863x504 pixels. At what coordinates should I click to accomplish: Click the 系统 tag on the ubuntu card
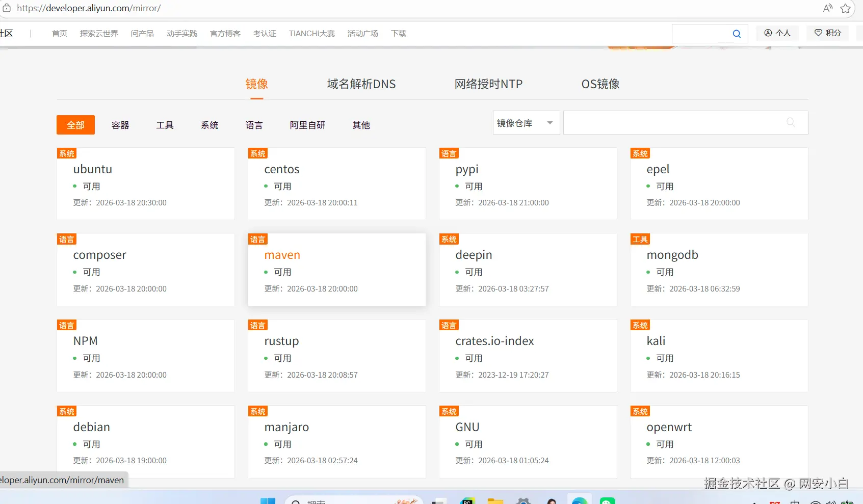pos(67,153)
